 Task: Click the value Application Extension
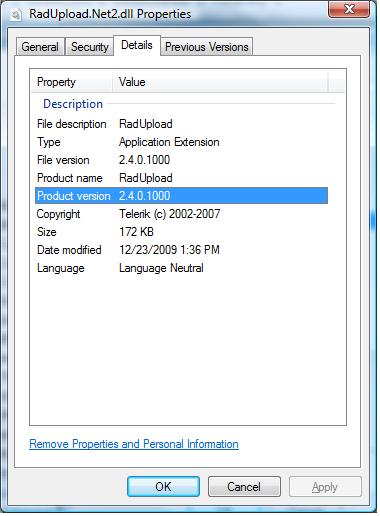point(169,142)
